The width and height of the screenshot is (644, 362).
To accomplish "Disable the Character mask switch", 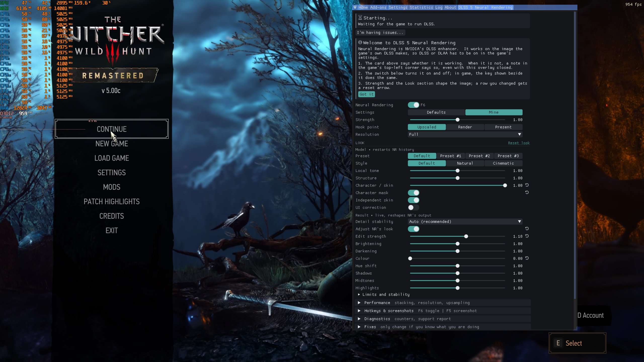I will point(414,193).
